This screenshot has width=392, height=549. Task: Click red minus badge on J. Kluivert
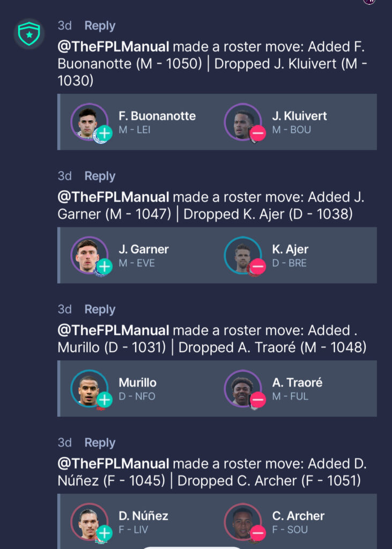pyautogui.click(x=257, y=133)
